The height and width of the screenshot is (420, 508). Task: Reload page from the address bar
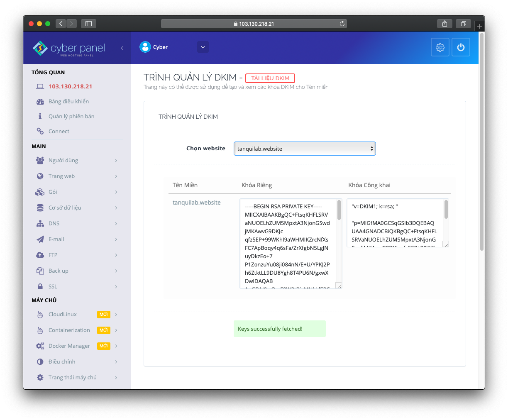click(342, 24)
